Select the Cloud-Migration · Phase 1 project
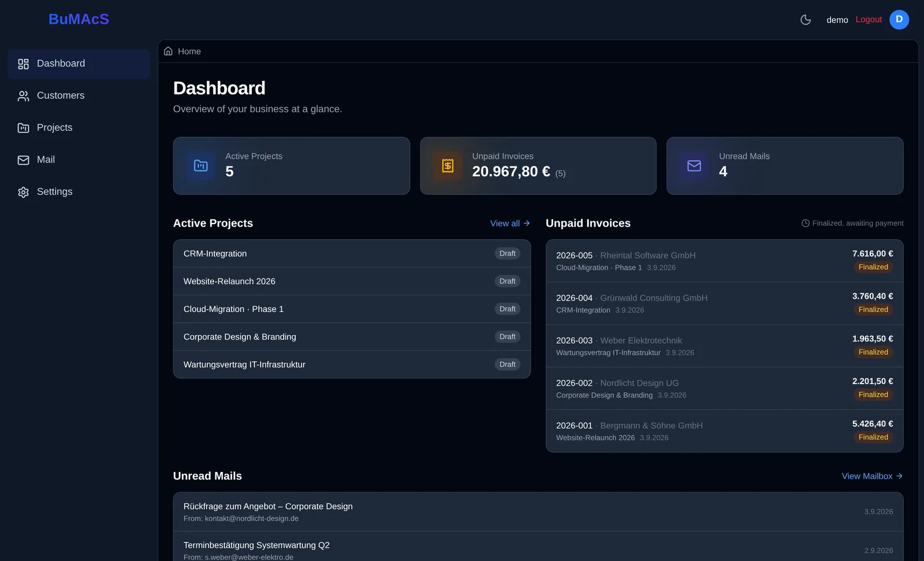Viewport: 924px width, 561px height. pos(352,309)
